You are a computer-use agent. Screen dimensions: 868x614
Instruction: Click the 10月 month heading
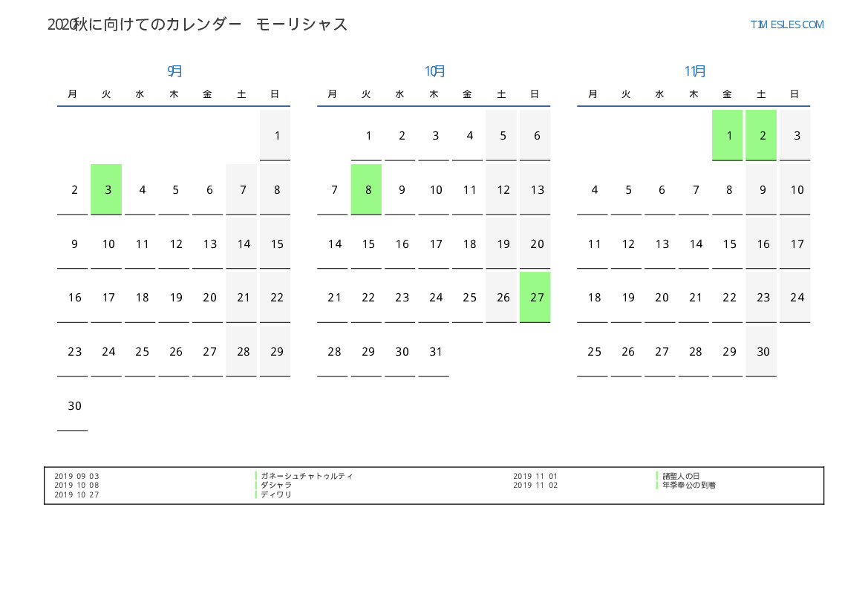click(434, 71)
